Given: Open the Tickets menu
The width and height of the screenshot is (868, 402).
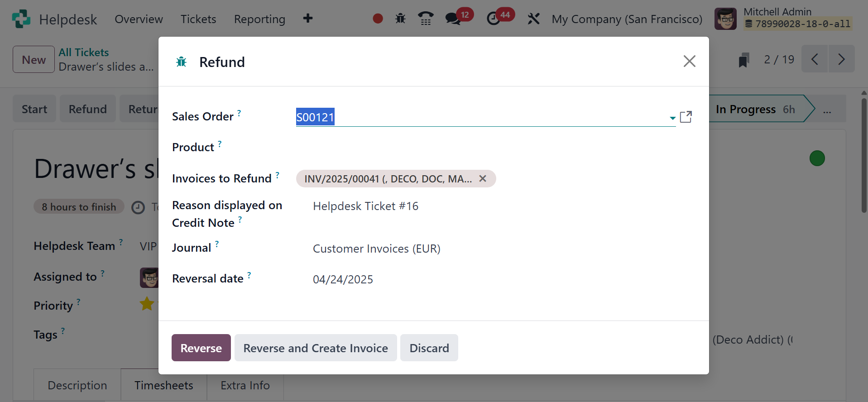Looking at the screenshot, I should (x=198, y=19).
